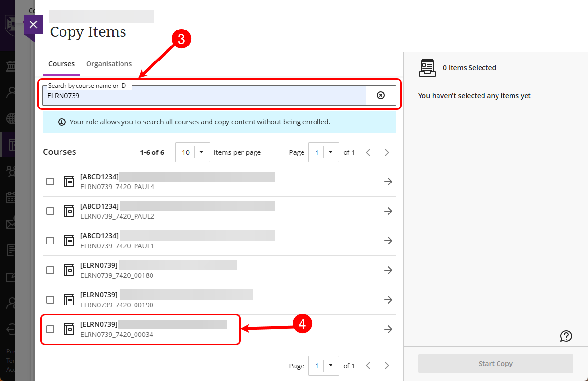This screenshot has height=381, width=588.
Task: Select course ID text ELRN0739_7420_PAUL4
Action: click(x=117, y=187)
